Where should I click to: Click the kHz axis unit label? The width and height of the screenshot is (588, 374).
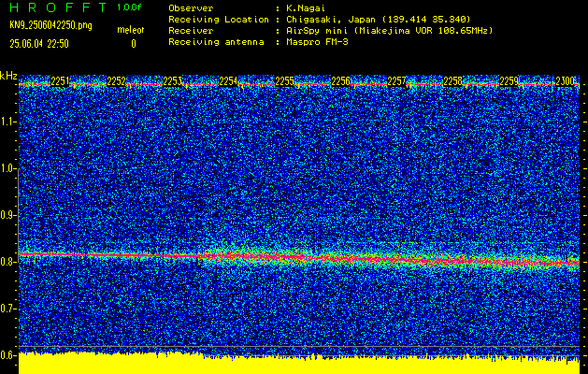8,76
